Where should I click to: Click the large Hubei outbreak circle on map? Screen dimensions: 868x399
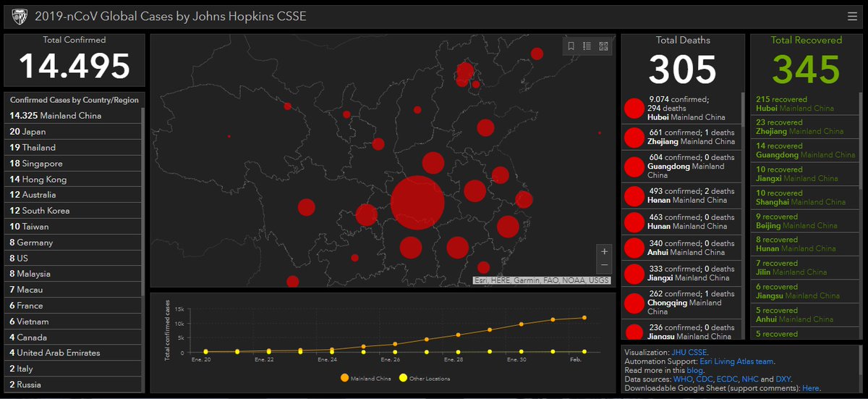click(417, 202)
